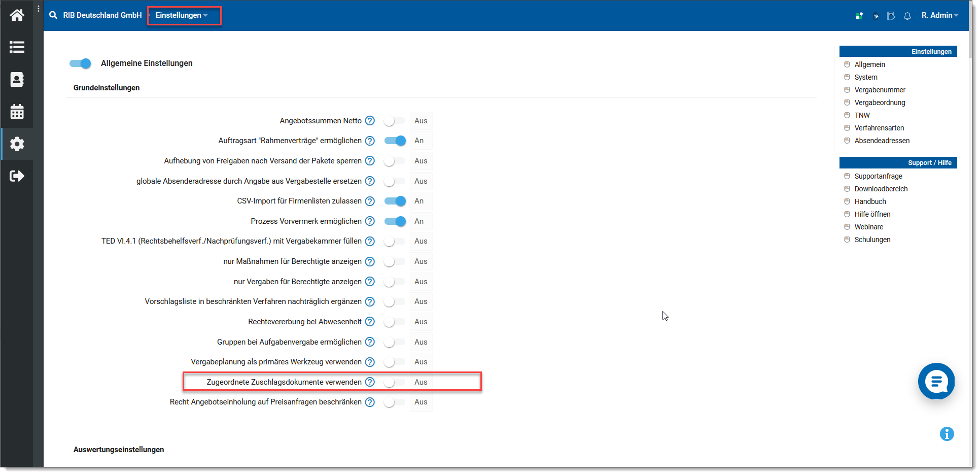This screenshot has height=475, width=980.
Task: Open System settings section
Action: coord(865,77)
